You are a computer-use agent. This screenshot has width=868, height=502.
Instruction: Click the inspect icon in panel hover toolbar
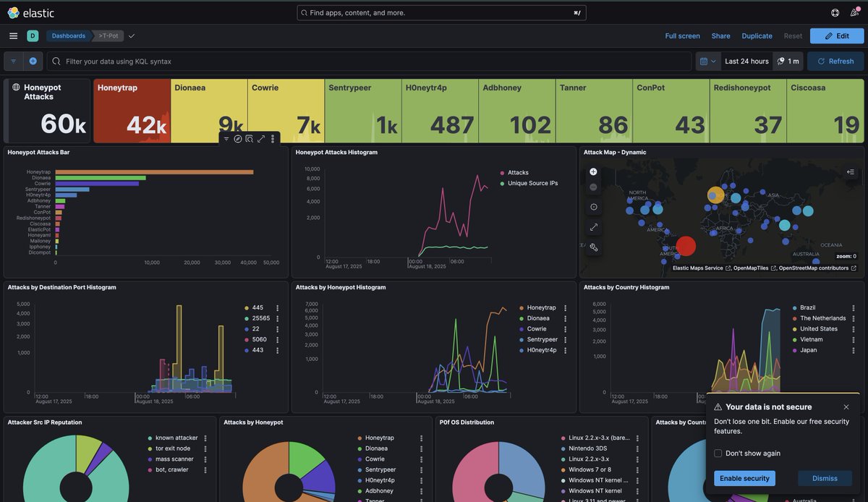(x=250, y=139)
